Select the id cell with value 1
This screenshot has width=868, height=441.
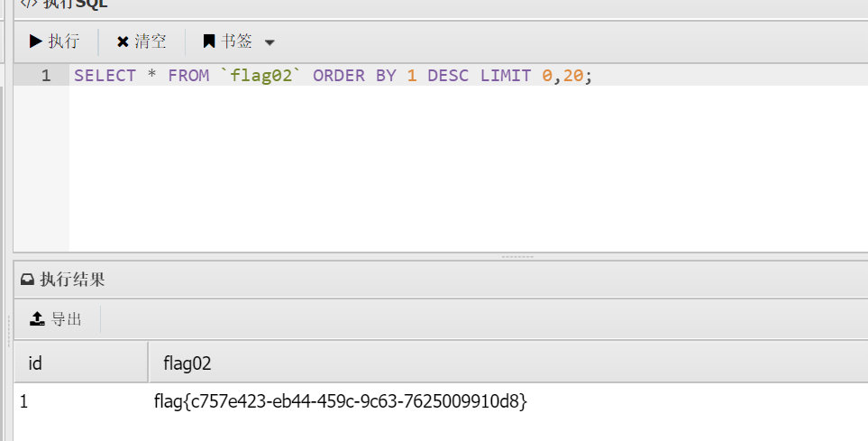pos(23,401)
